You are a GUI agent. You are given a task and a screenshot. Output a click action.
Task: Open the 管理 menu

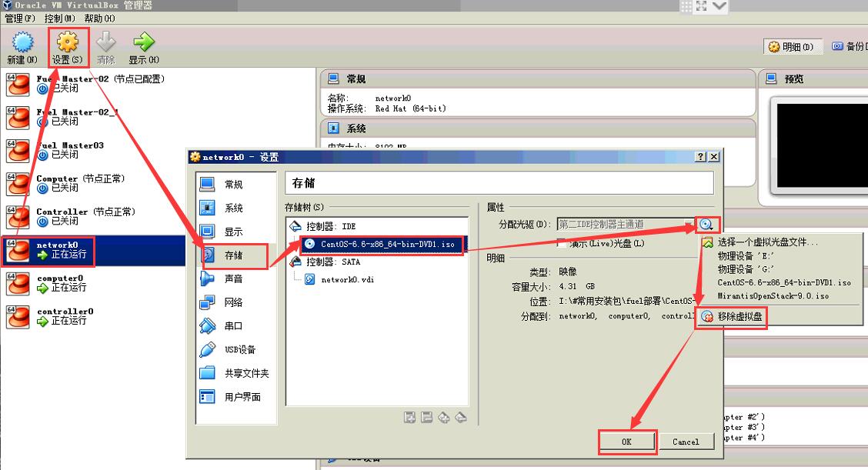pyautogui.click(x=20, y=18)
